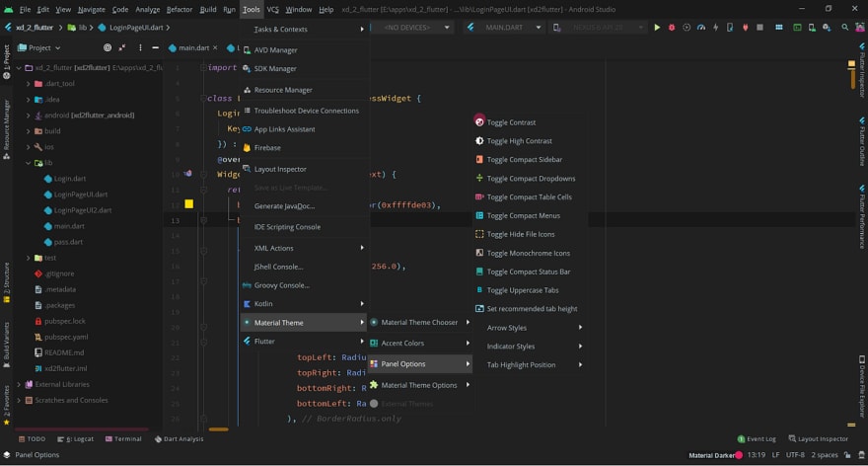868x466 pixels.
Task: Click the green Run app icon
Action: click(x=657, y=28)
